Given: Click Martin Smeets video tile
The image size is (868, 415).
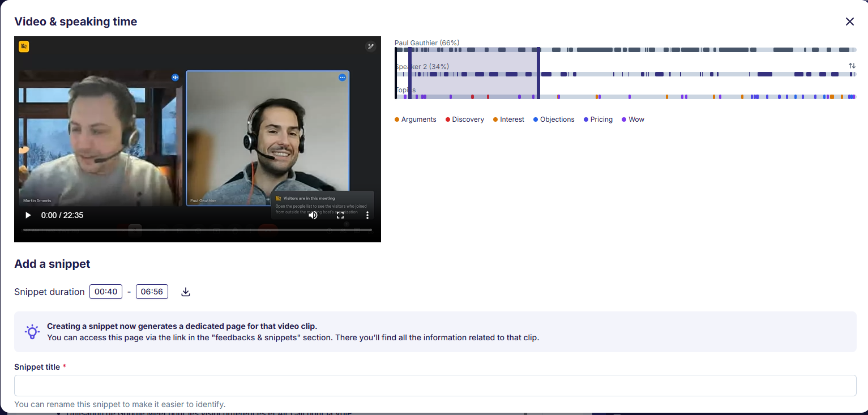Looking at the screenshot, I should coord(100,138).
